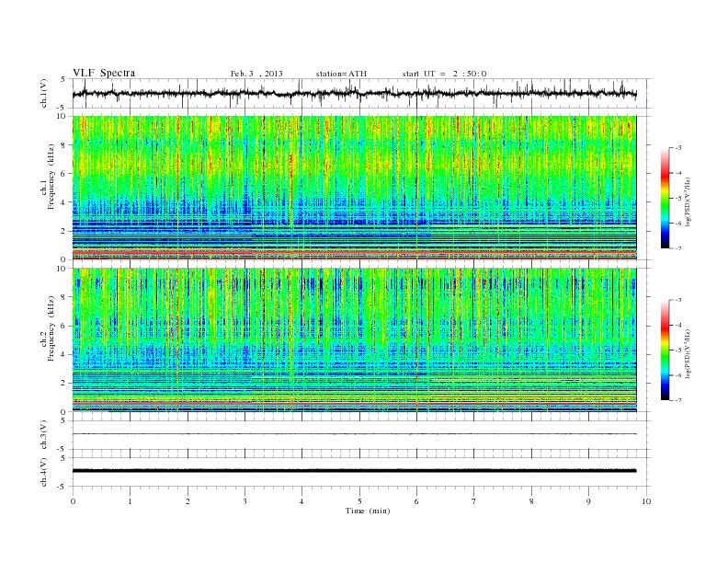
Task: Click the "station=ATH" header label
Action: [x=341, y=74]
